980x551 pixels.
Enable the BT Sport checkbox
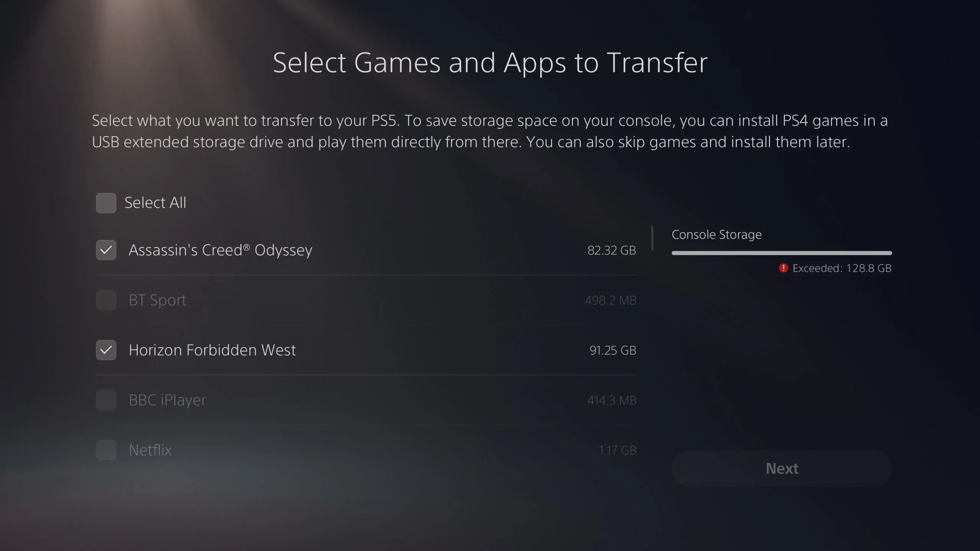106,300
